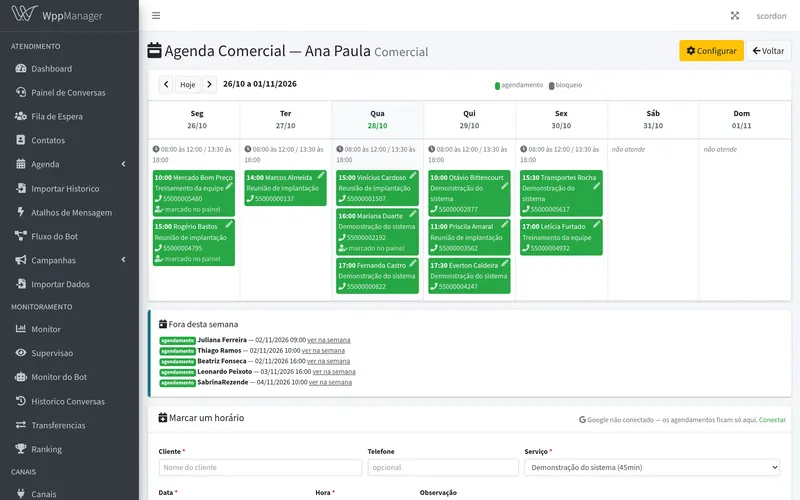This screenshot has height=500, width=800.
Task: Click the green agendamento legend marker
Action: pos(497,86)
